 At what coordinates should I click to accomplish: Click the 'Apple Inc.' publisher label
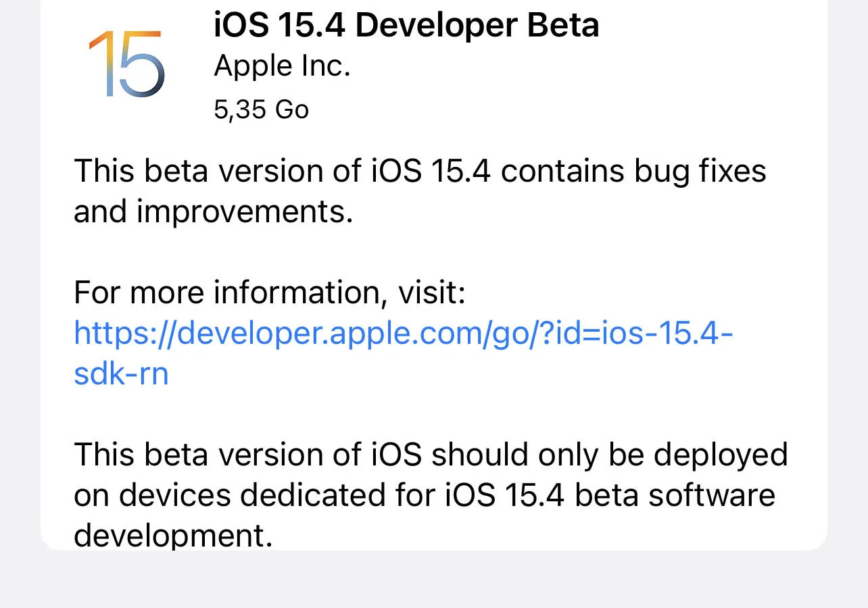coord(282,65)
